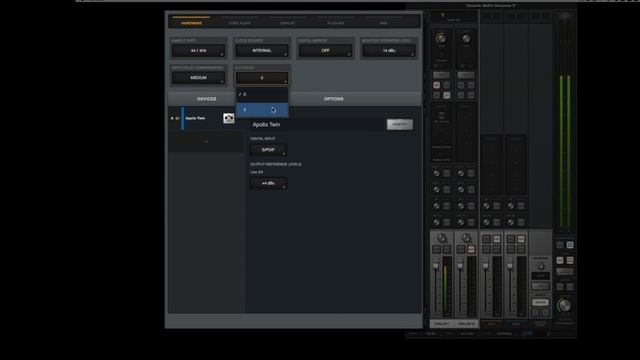Click the UA logo icon atop Console meters

coord(564,16)
